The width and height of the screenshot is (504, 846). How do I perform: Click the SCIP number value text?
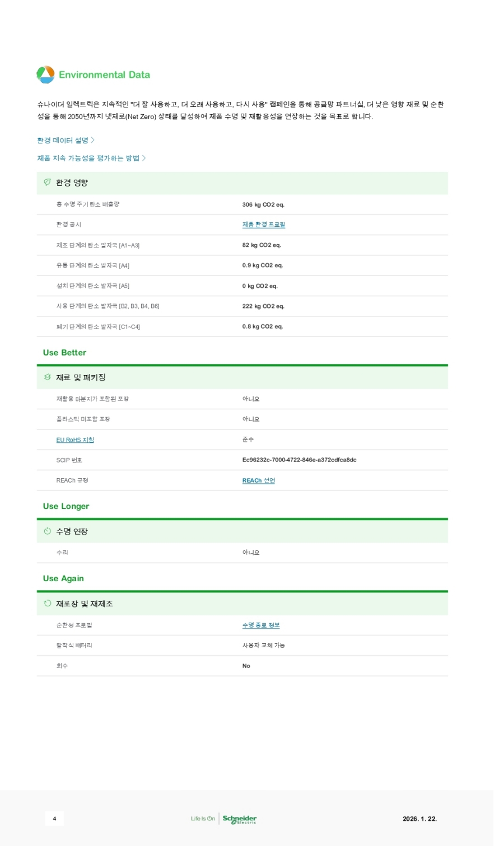[x=299, y=460]
